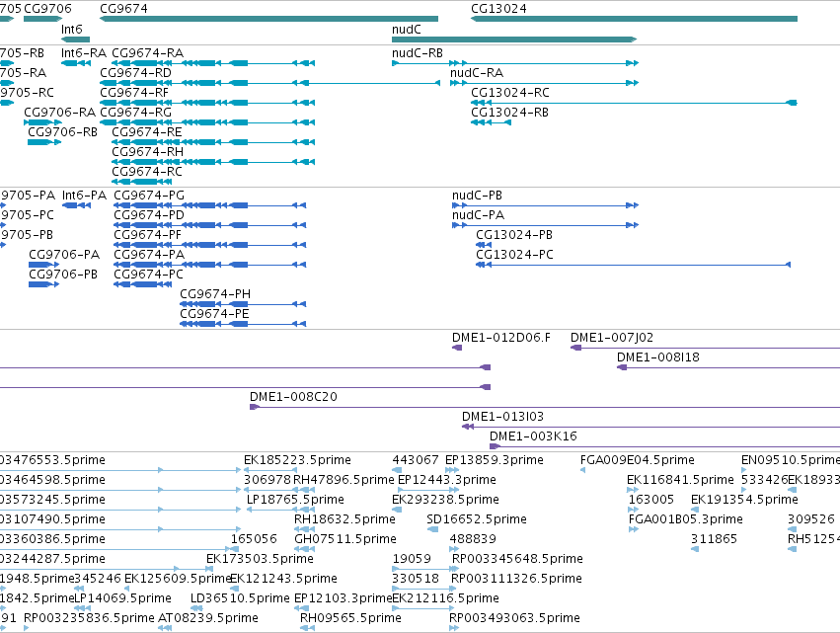Click the CG9674-RD transcript label
840x633 pixels.
click(135, 73)
